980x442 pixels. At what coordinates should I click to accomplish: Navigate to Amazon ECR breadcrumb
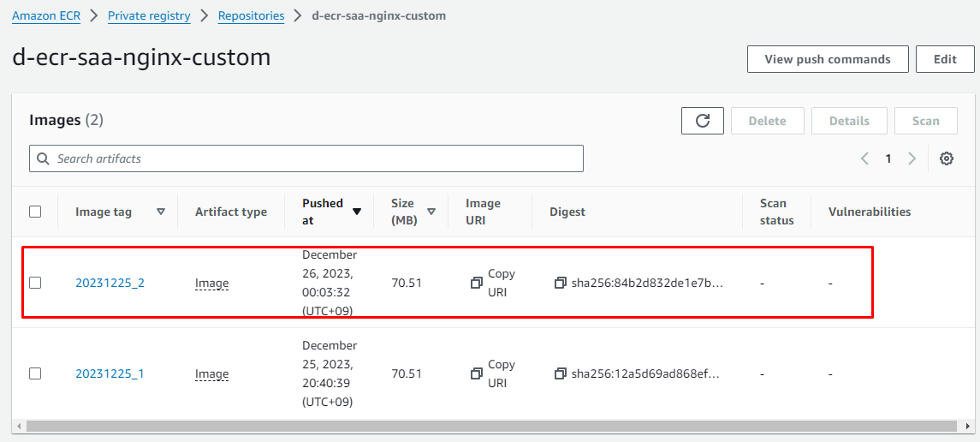click(45, 15)
